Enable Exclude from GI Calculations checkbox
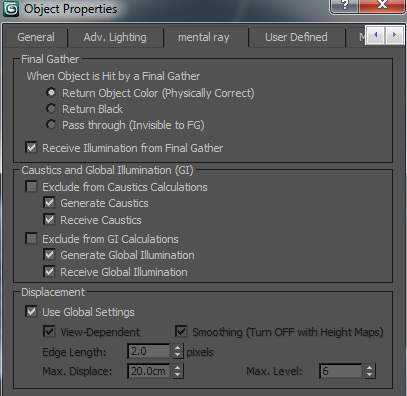407x396 pixels. [31, 238]
